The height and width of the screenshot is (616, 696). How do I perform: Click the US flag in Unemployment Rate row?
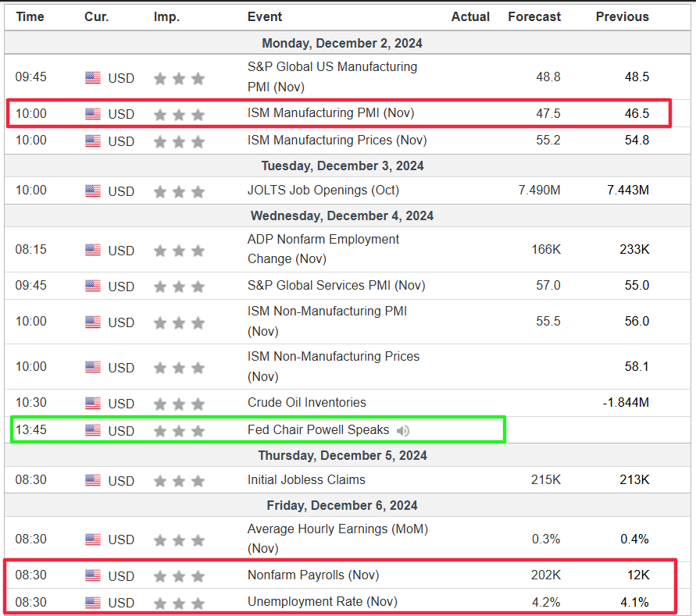point(93,603)
